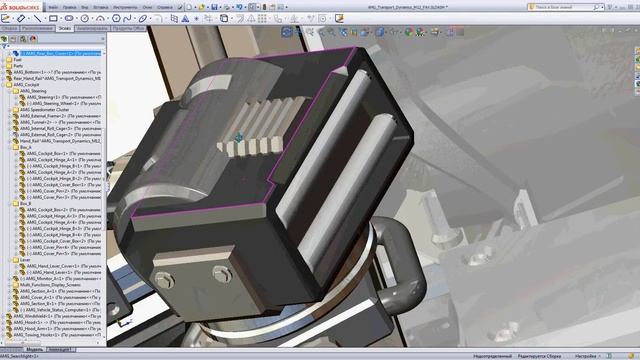Select the AMG Speedometer Cluster folder
The height and width of the screenshot is (360, 640).
pos(44,110)
